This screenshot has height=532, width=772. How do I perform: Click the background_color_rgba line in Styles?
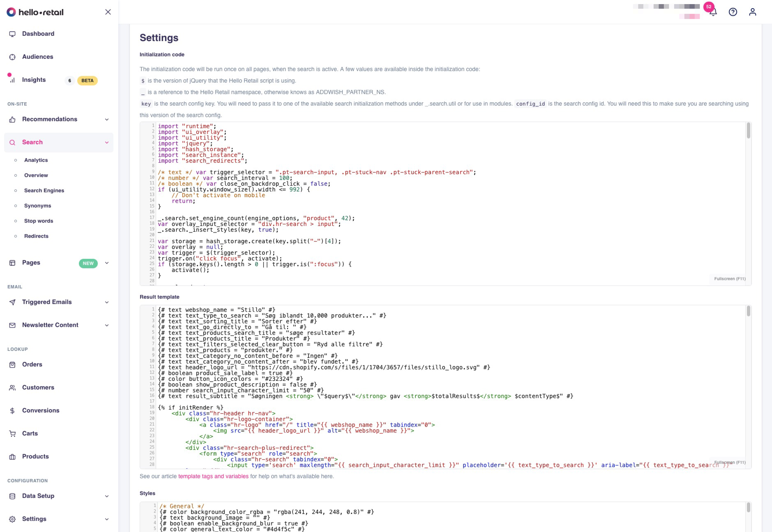pyautogui.click(x=267, y=512)
